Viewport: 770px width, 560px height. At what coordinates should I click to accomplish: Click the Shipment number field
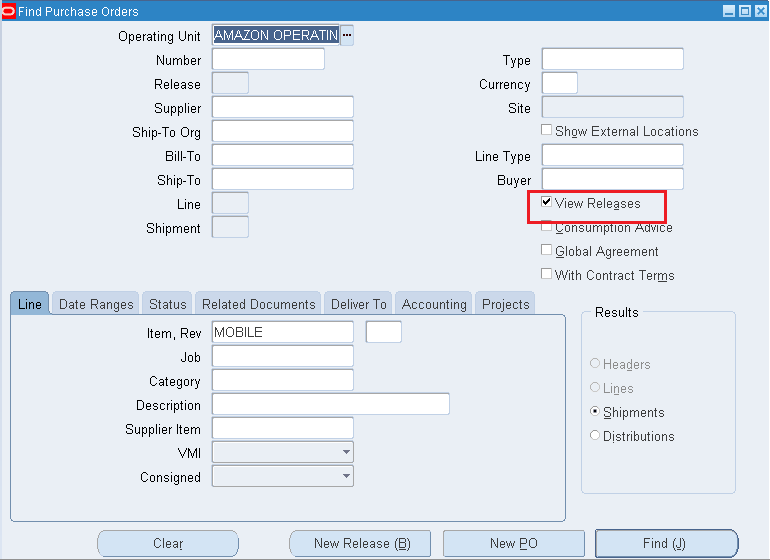[x=230, y=227]
